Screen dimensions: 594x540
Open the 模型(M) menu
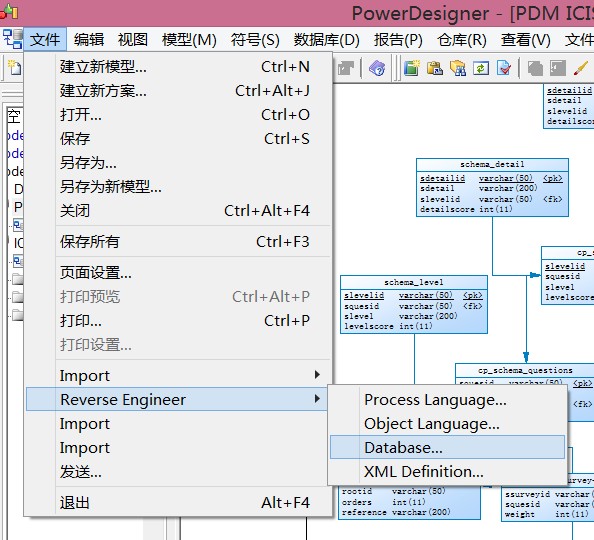pyautogui.click(x=189, y=39)
